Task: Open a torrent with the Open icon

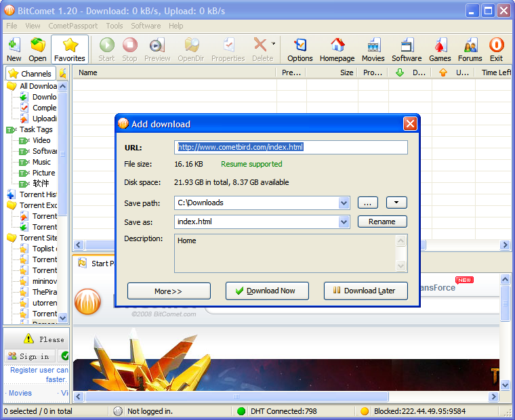Action: pos(37,49)
